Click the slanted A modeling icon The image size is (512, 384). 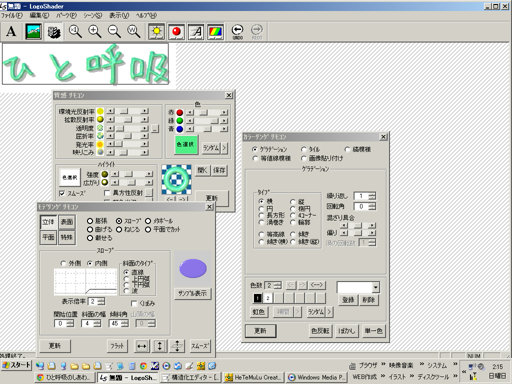point(196,32)
